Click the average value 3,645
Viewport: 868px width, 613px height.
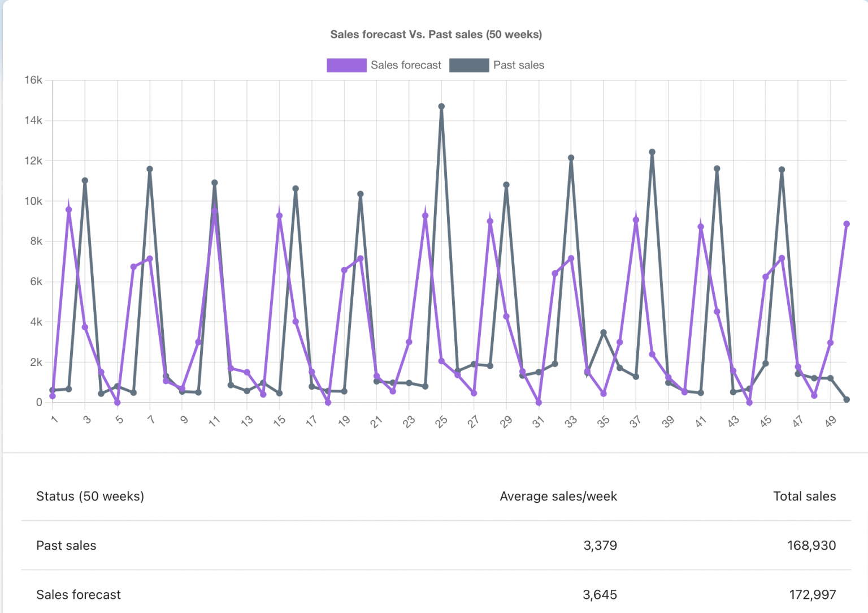pyautogui.click(x=600, y=595)
